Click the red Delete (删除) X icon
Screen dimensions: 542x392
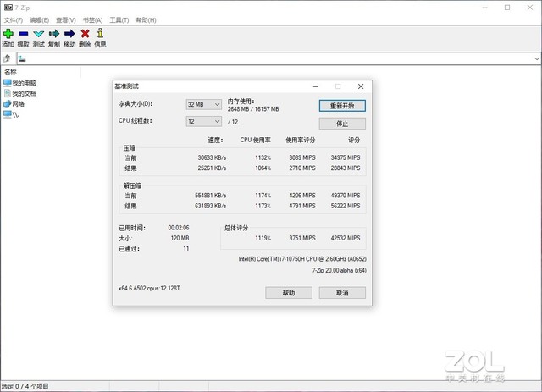[85, 34]
